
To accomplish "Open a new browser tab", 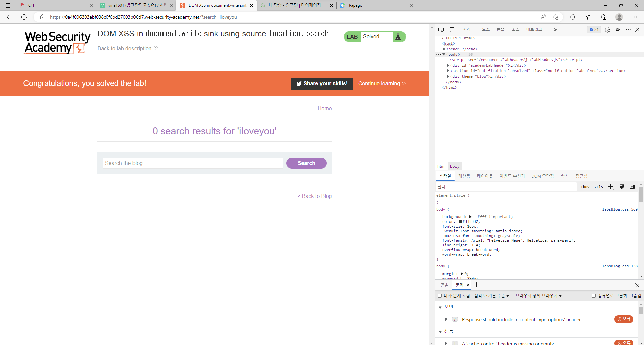I will pos(423,5).
